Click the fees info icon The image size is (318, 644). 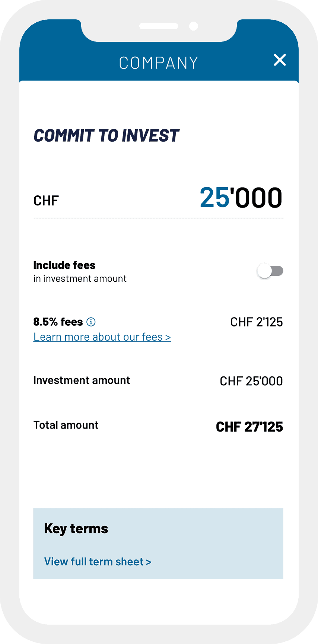91,322
